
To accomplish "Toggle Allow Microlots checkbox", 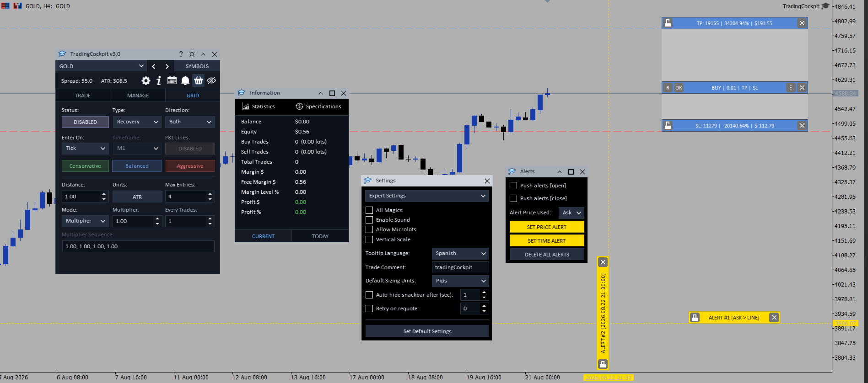I will tap(369, 229).
